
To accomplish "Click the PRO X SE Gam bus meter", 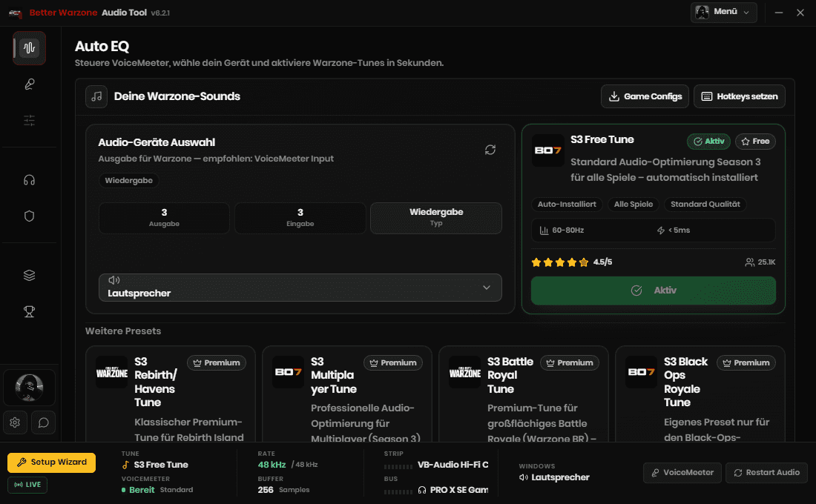I will [x=398, y=491].
